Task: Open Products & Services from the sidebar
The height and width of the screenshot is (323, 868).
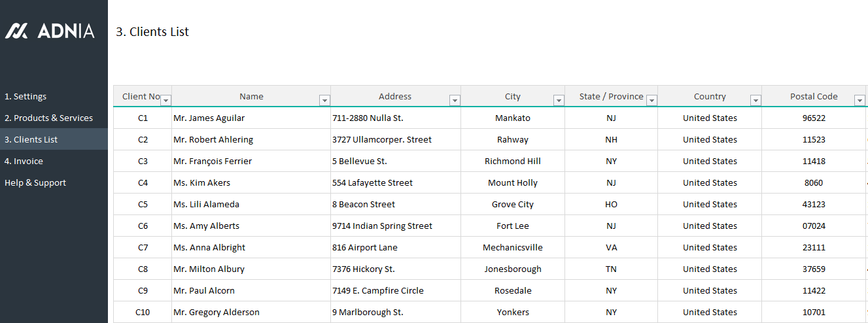Action: tap(48, 118)
